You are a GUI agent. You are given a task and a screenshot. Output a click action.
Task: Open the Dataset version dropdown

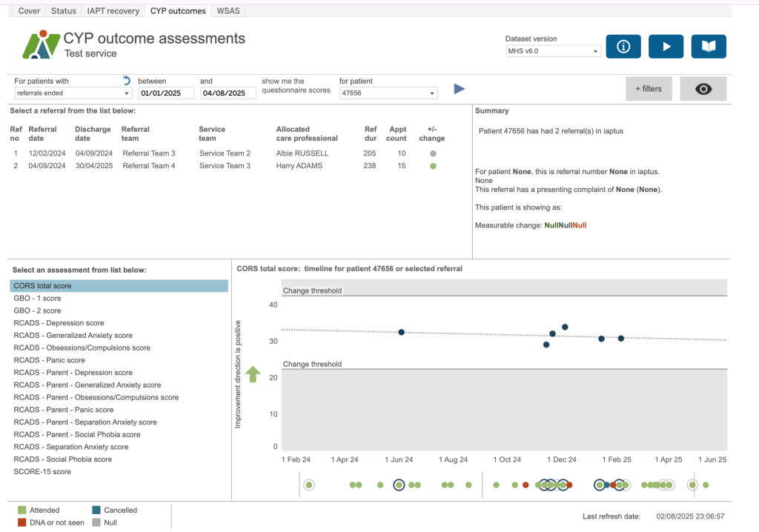tap(553, 51)
